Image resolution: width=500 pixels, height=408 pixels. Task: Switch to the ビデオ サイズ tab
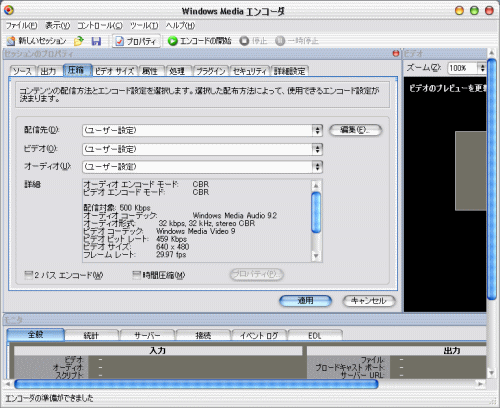point(114,71)
